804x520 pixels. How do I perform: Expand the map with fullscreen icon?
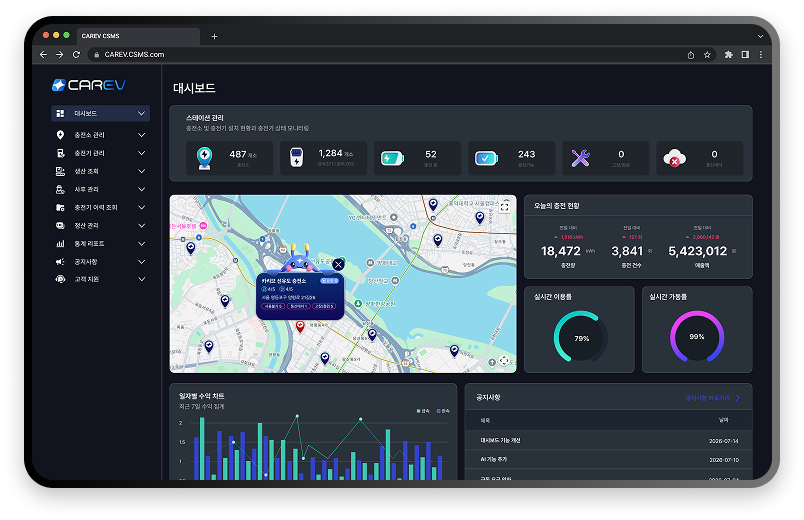(x=505, y=207)
